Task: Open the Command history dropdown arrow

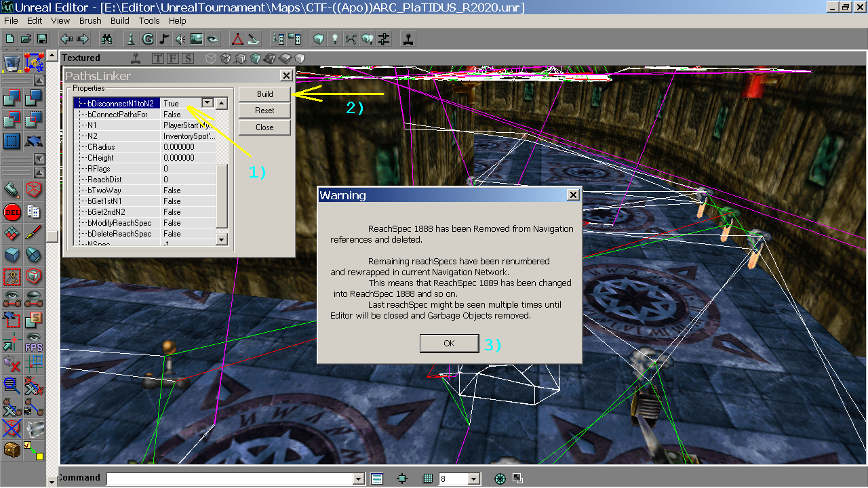Action: point(359,479)
